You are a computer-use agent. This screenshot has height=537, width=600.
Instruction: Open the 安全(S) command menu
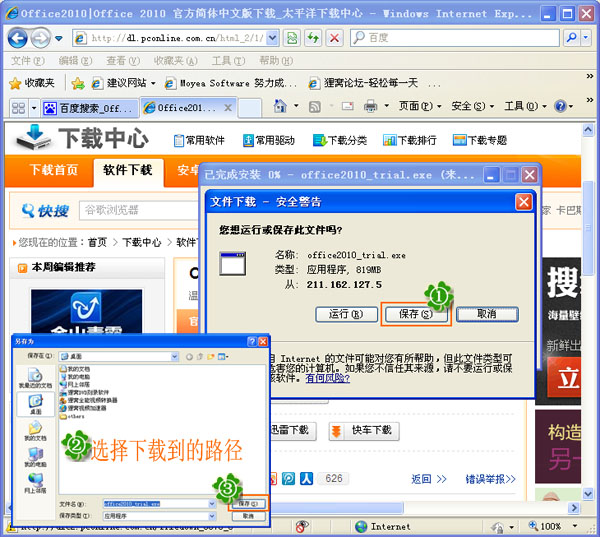[472, 106]
